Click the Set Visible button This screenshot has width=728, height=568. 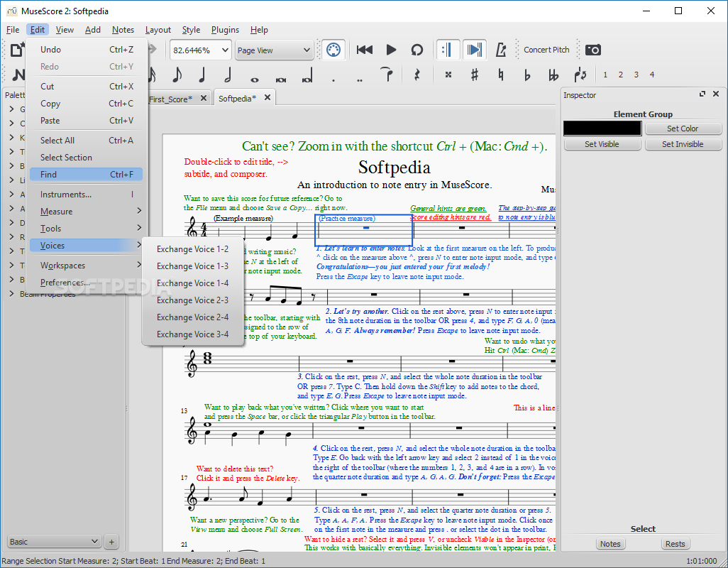coord(602,144)
